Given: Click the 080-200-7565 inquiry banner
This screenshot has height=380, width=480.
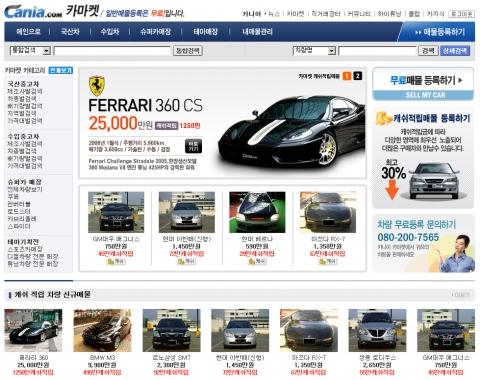Looking at the screenshot, I should (423, 243).
